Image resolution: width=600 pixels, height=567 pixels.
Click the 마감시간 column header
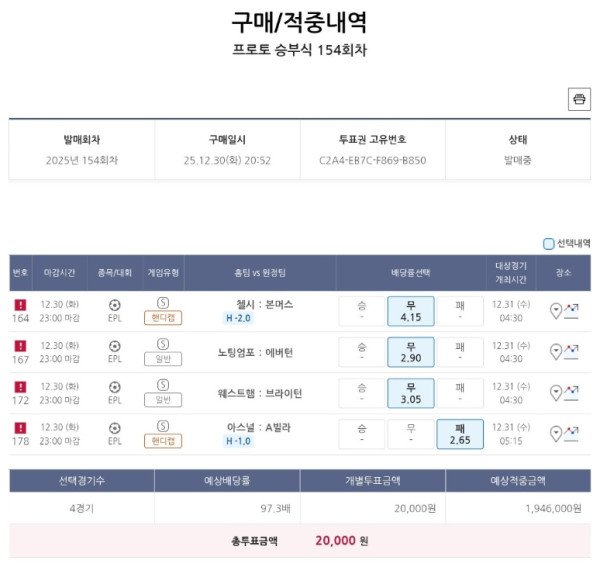pos(60,272)
